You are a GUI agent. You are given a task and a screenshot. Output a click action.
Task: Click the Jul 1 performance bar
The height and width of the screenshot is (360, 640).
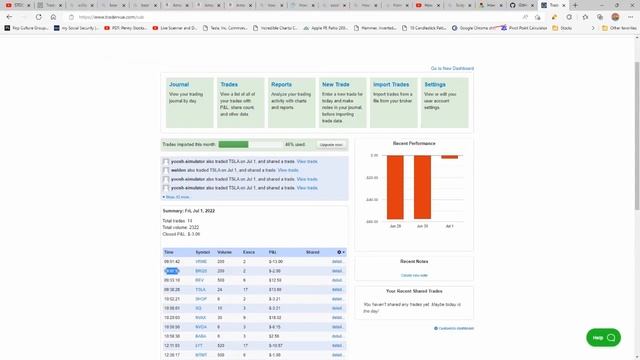[449, 157]
